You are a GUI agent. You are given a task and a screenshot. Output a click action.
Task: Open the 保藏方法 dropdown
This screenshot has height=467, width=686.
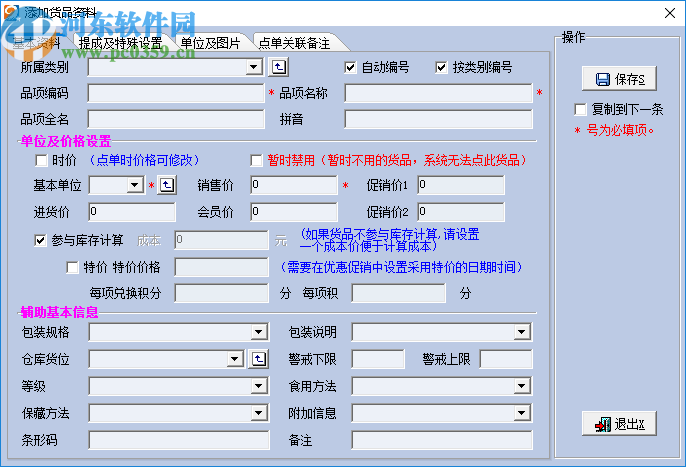tap(259, 413)
